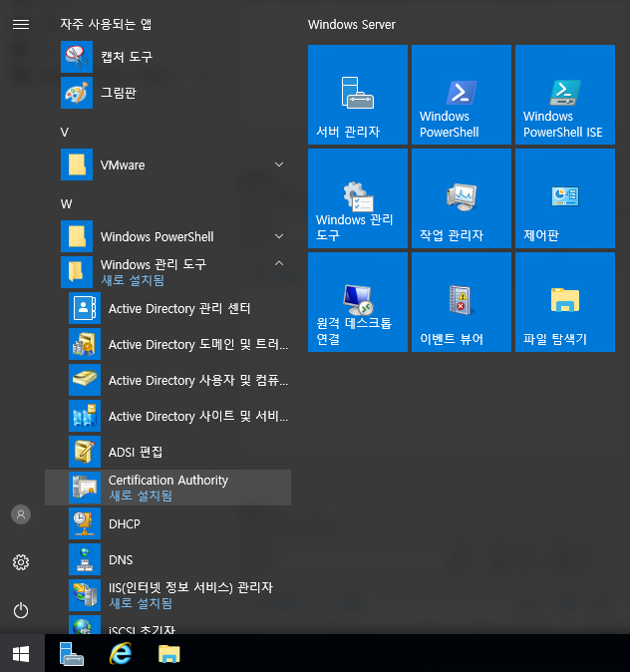Open File Explorer from the taskbar

[168, 654]
